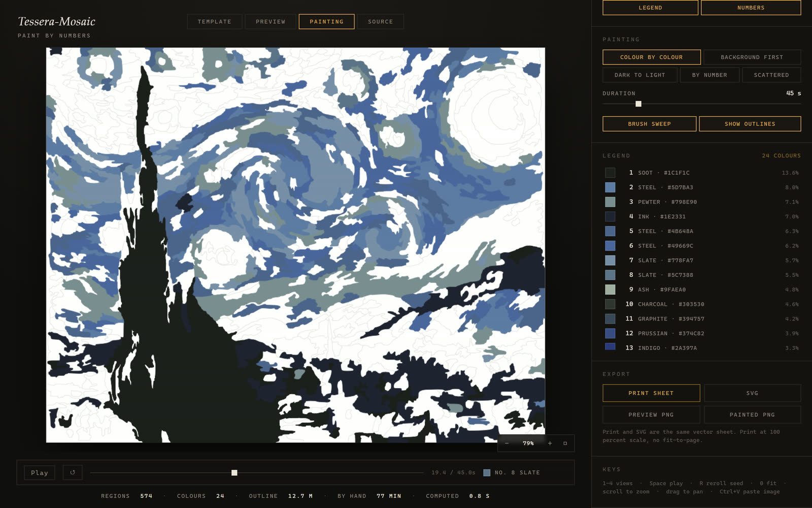Click the '45 s' duration value
Viewport: 812px width, 508px height.
click(x=793, y=93)
